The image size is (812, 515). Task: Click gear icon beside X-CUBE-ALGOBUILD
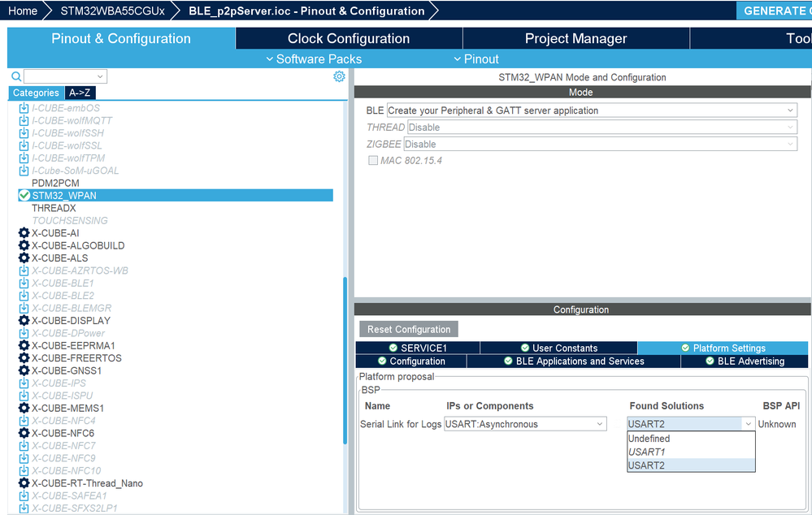coord(24,245)
